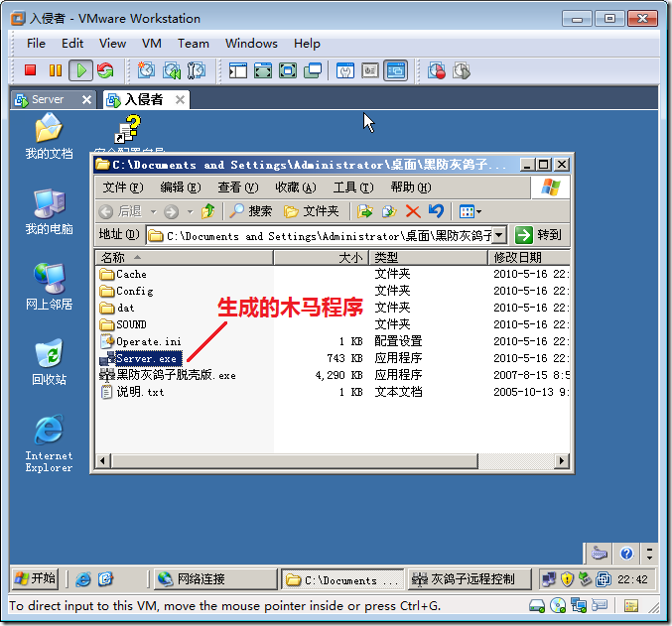Click the VMware CD-ROM status icon
Image resolution: width=672 pixels, height=626 pixels.
558,605
